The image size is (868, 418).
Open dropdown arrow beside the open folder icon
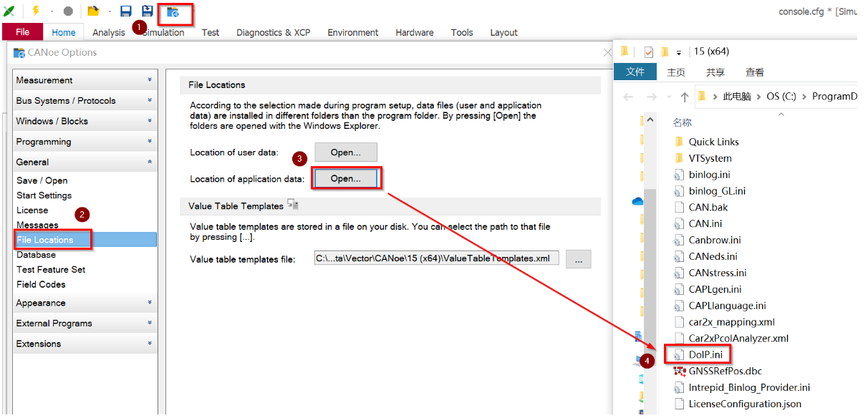[x=110, y=11]
